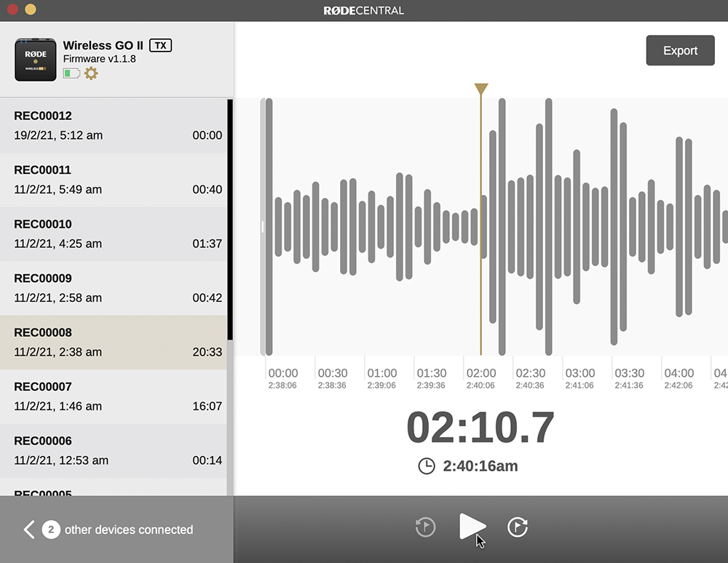Screen dimensions: 728x563
Task: Click the 01:30 timeline label
Action: pyautogui.click(x=431, y=373)
